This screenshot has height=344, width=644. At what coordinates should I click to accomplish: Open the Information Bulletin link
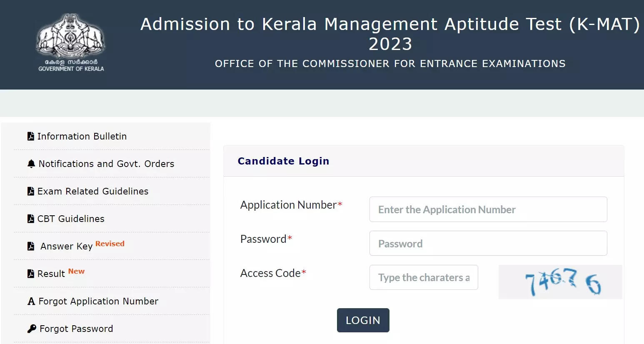(x=82, y=136)
